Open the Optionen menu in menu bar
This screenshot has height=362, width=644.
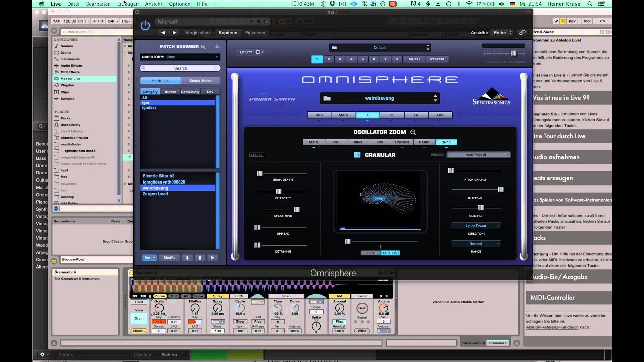click(180, 4)
